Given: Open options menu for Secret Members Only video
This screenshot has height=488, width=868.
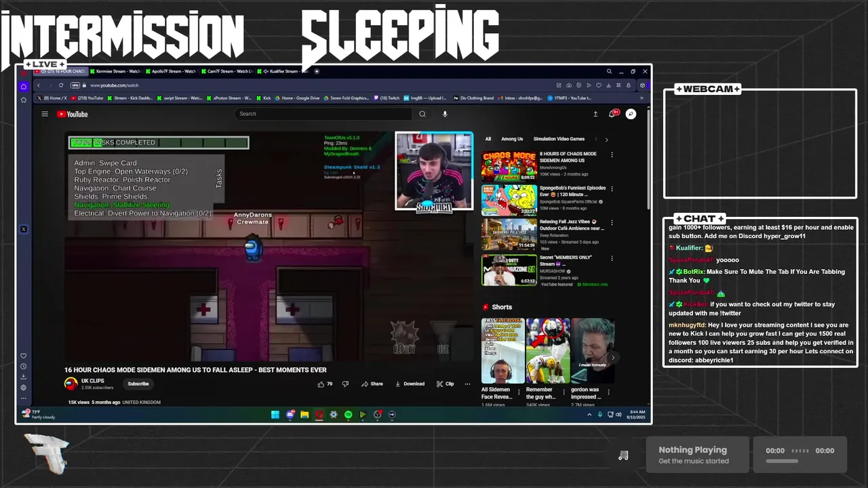Looking at the screenshot, I should (612, 258).
